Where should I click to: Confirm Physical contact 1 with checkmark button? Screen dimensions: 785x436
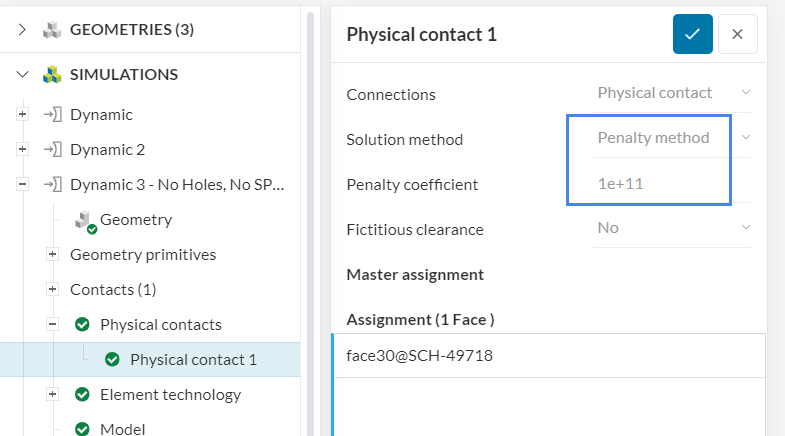pos(692,34)
